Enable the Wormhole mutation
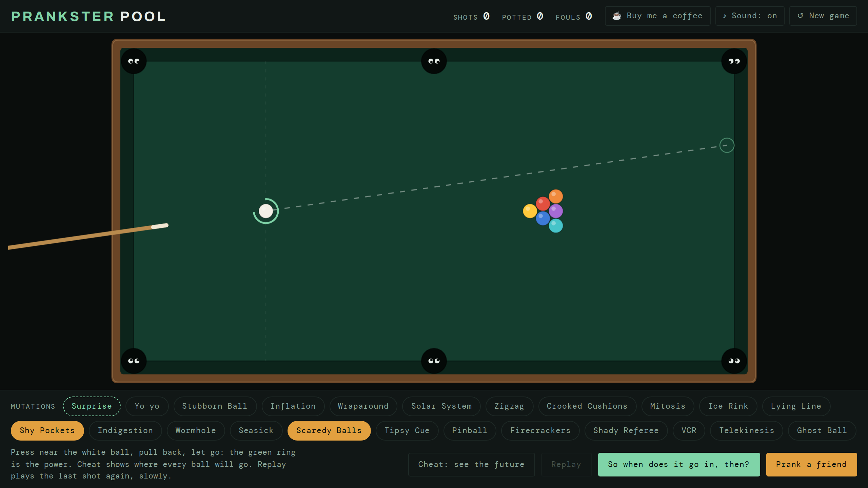868x488 pixels. 196,431
